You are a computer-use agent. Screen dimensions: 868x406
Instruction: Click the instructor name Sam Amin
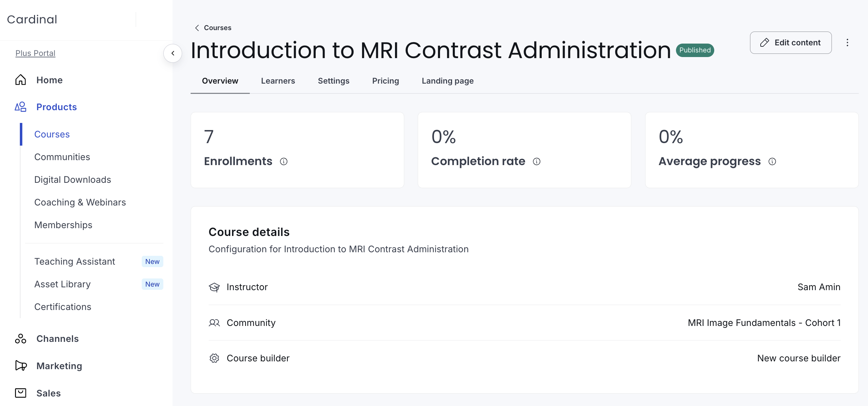(819, 287)
